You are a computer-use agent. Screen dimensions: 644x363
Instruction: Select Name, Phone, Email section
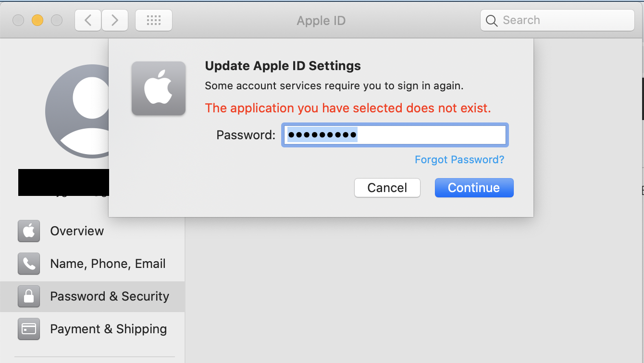pos(108,264)
